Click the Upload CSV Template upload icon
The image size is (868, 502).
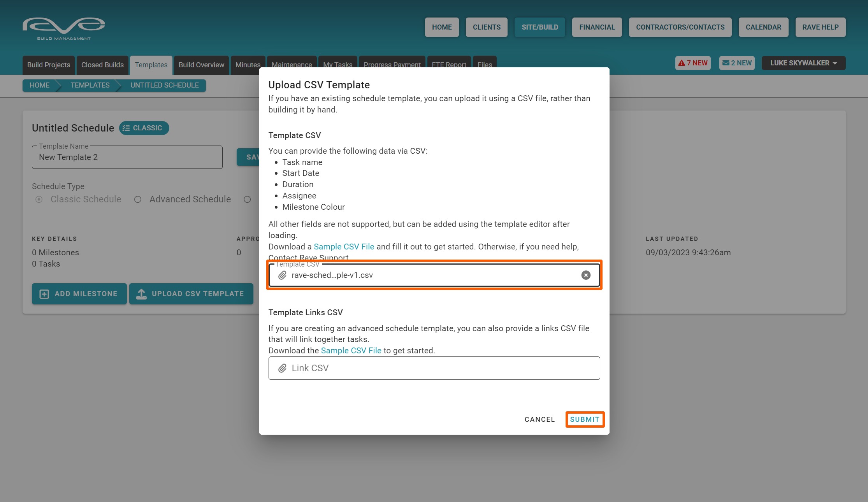pos(141,294)
